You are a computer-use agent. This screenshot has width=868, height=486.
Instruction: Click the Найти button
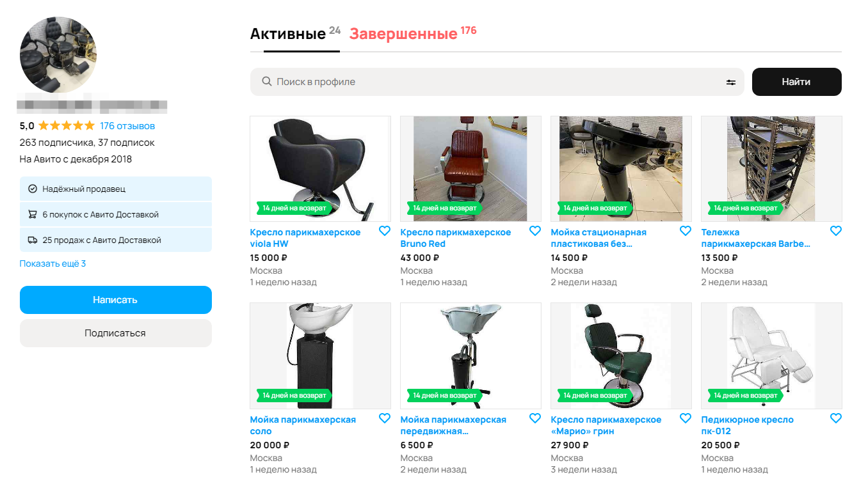[x=796, y=82]
